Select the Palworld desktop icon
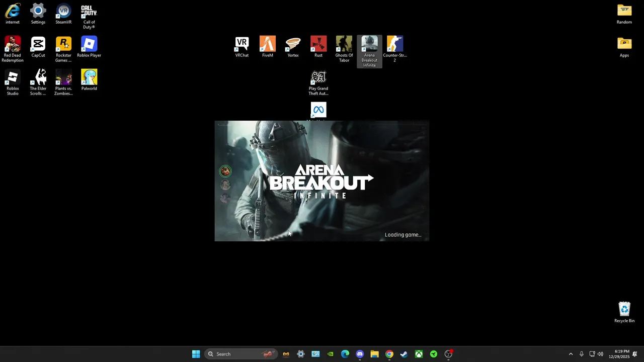The width and height of the screenshot is (644, 362). click(89, 80)
